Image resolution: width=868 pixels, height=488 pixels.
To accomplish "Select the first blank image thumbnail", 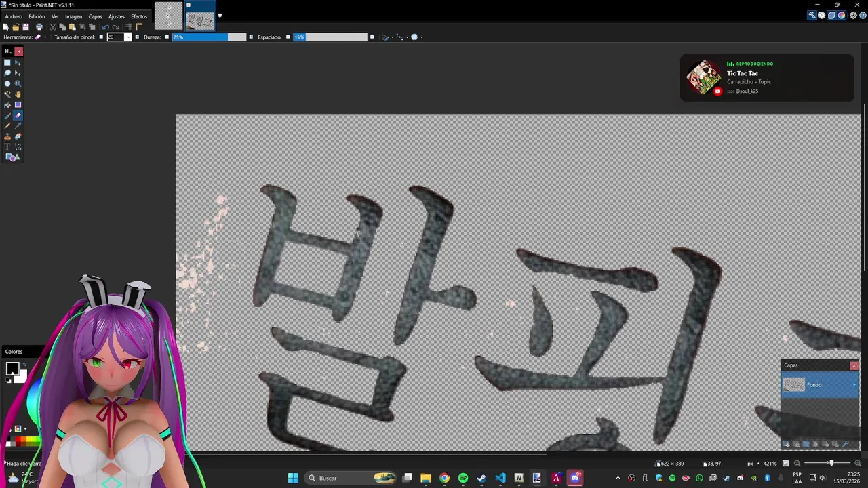I will tap(168, 16).
